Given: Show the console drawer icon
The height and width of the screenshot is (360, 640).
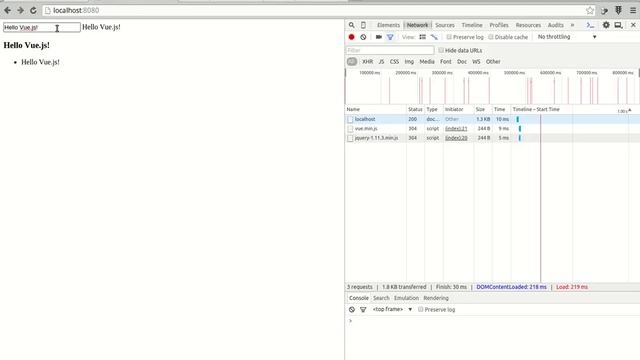Looking at the screenshot, I should coord(590,25).
